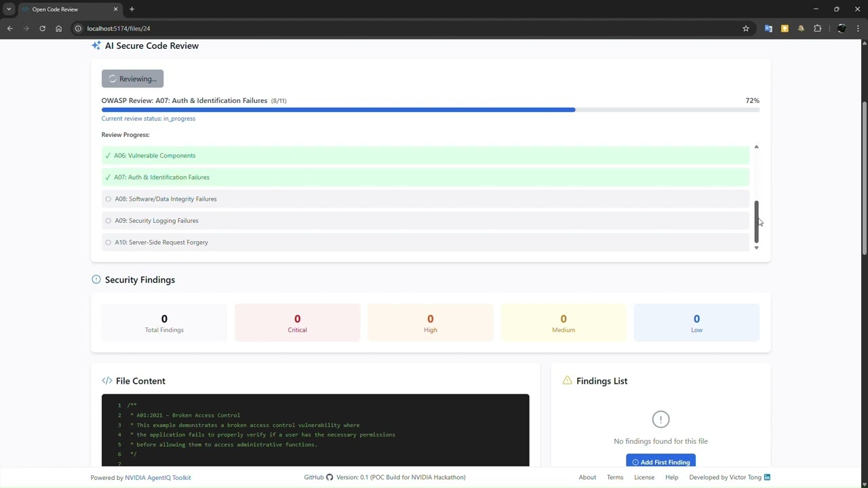Click the File Content code block
Screen dimensions: 868x488
[x=315, y=430]
